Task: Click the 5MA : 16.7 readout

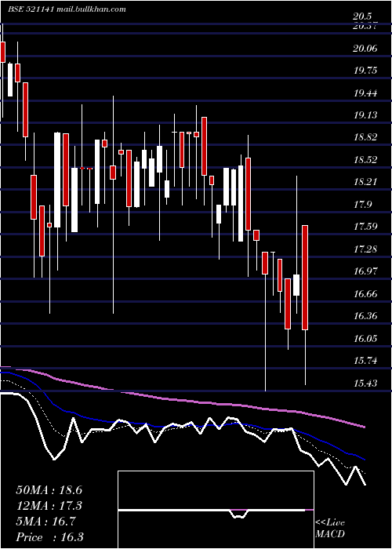Action: tap(45, 522)
